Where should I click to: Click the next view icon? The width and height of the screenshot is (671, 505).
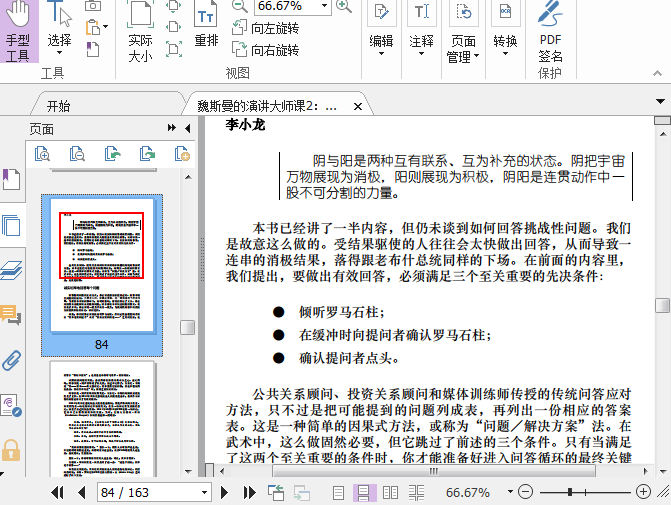click(x=302, y=493)
